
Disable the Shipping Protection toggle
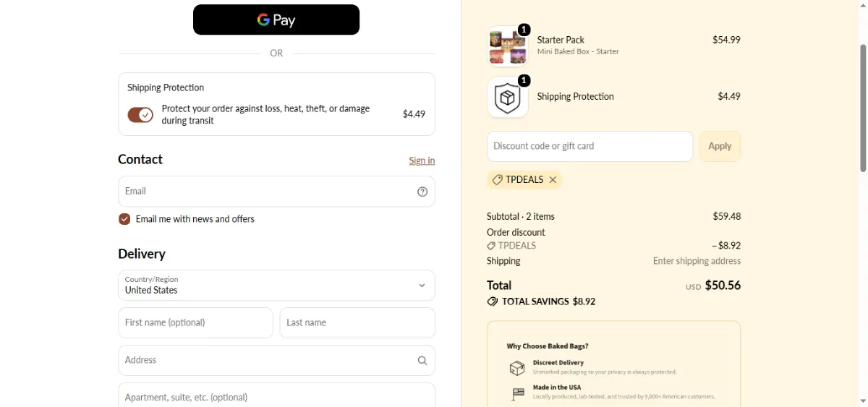point(140,115)
